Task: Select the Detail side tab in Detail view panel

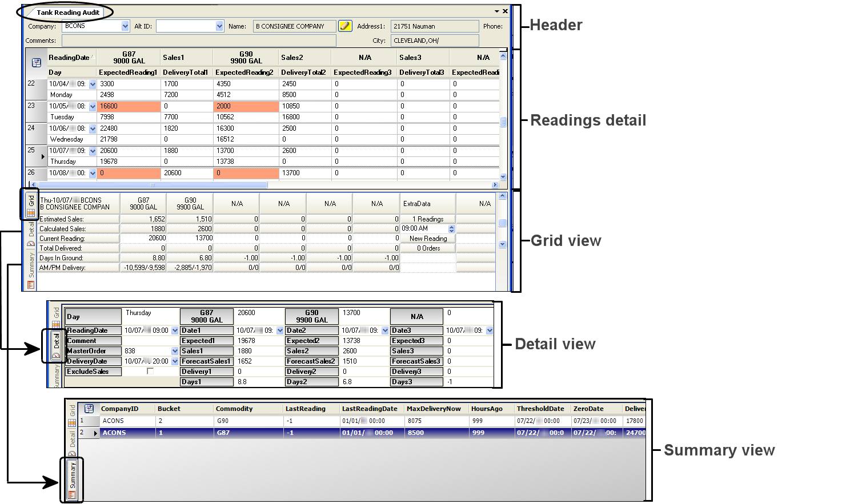Action: (x=56, y=345)
